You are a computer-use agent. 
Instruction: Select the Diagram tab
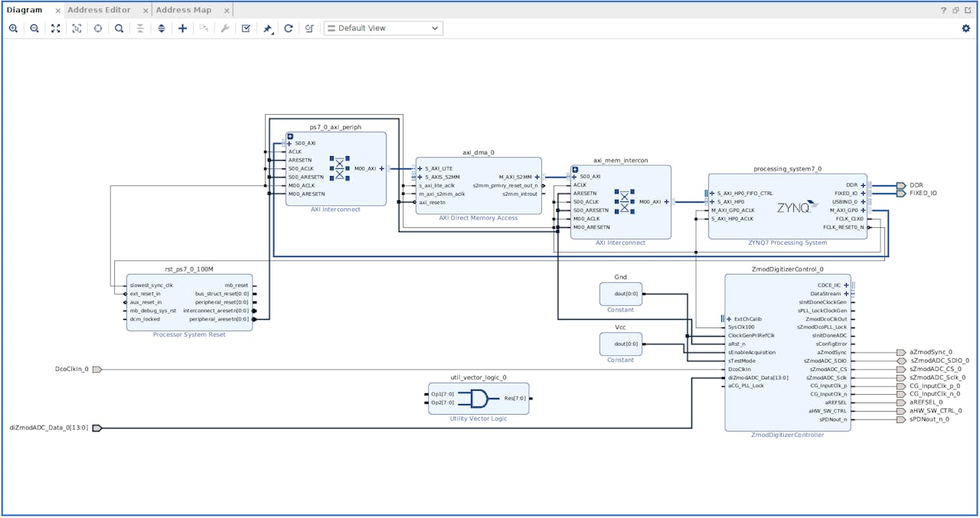coord(24,10)
